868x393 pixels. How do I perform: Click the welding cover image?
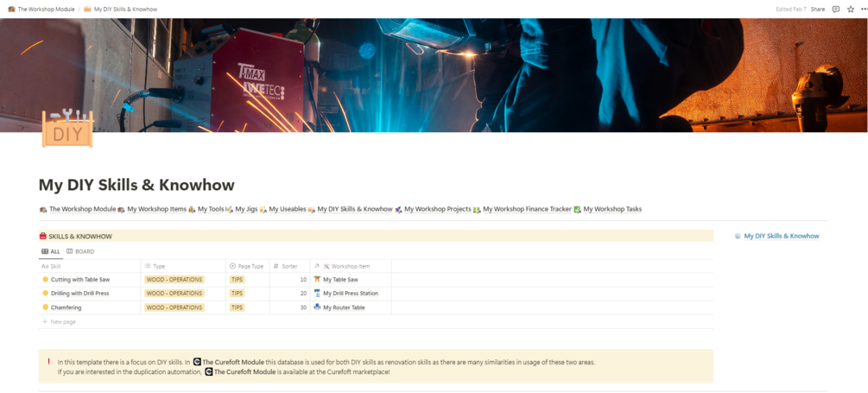point(434,75)
